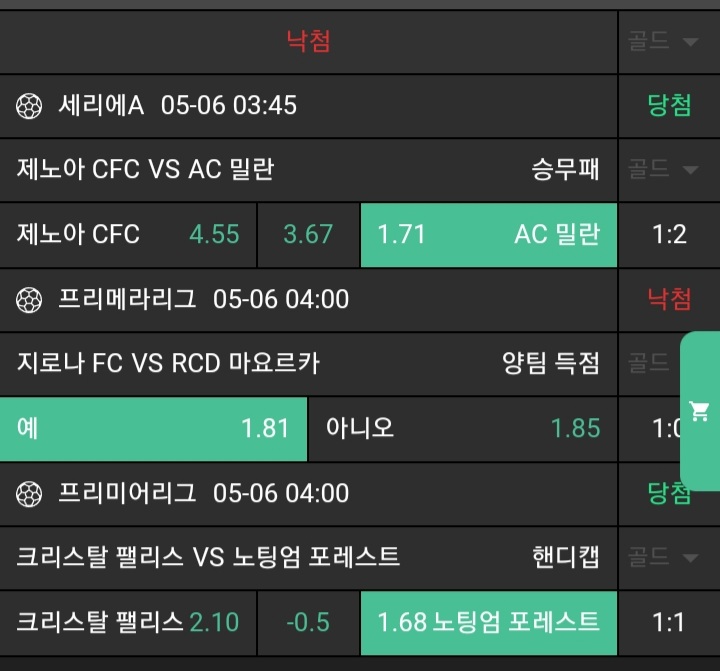Image resolution: width=720 pixels, height=671 pixels.
Task: Select AC 밀란 win odds 1.71
Action: point(488,235)
